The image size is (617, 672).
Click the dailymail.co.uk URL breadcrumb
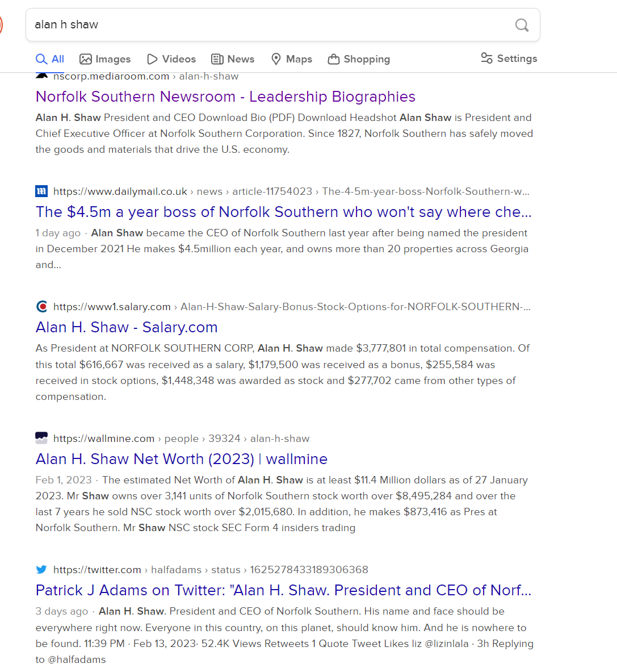pyautogui.click(x=291, y=191)
